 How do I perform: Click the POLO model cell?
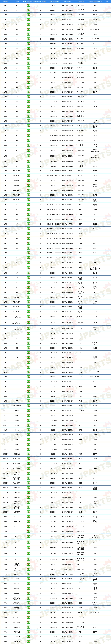[x=17, y=613]
